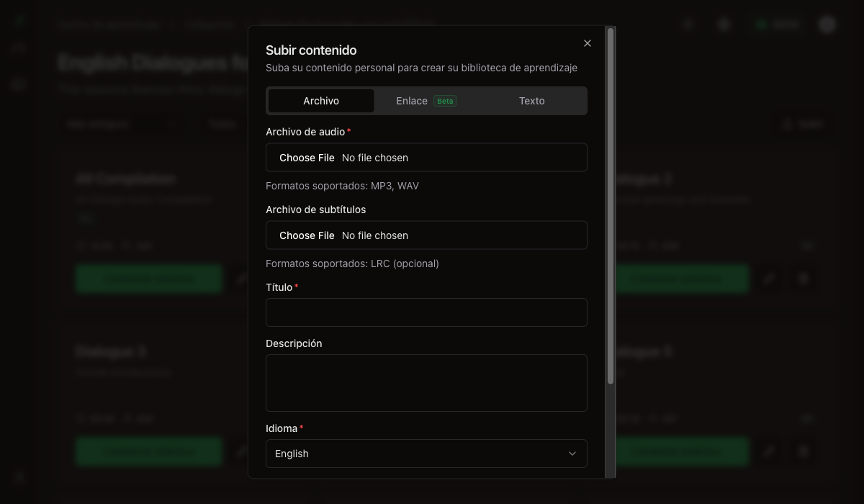
Task: Click the chevron arrow in Idioma selector
Action: pyautogui.click(x=572, y=454)
